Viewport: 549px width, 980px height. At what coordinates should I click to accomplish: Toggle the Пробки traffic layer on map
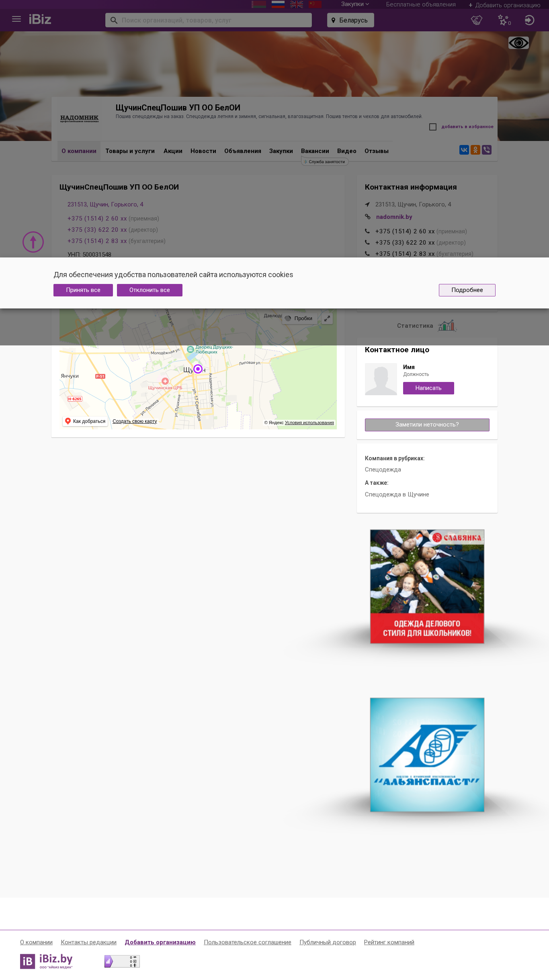coord(300,318)
